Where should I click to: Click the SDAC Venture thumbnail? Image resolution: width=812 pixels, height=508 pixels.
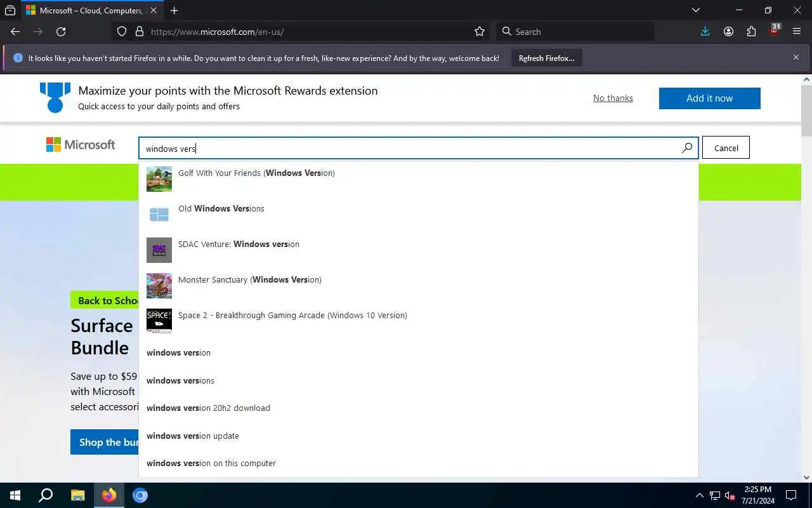[159, 250]
